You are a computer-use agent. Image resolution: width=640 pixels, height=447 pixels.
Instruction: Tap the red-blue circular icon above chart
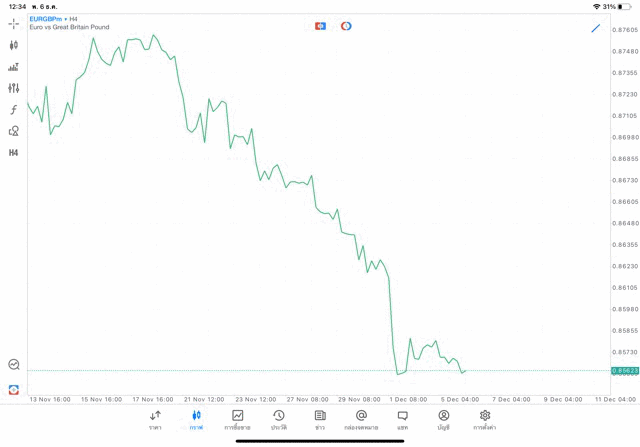pyautogui.click(x=346, y=26)
